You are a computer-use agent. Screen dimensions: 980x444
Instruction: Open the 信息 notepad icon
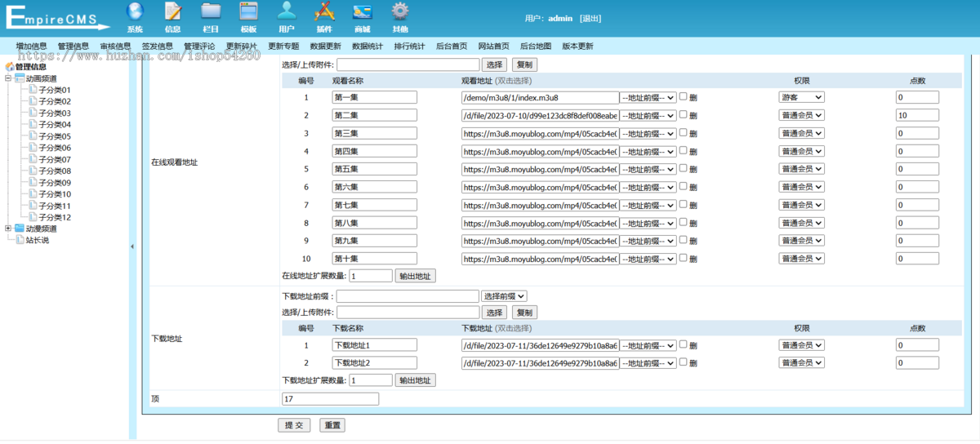172,11
